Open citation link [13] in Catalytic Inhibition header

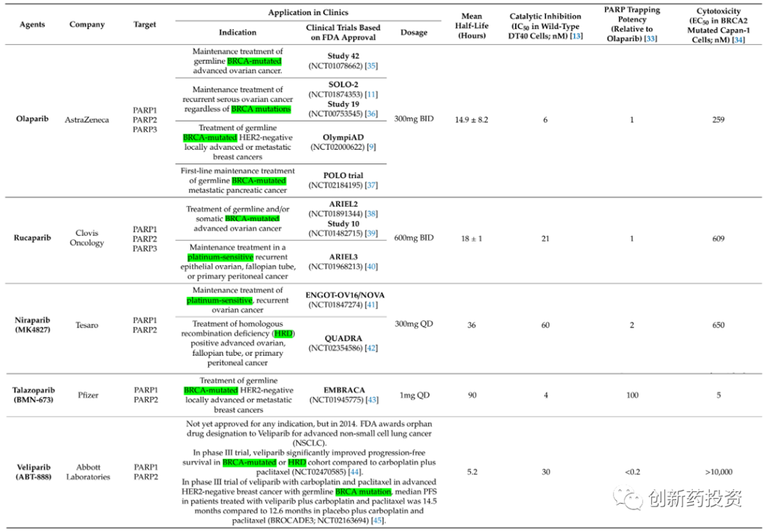[x=577, y=36]
